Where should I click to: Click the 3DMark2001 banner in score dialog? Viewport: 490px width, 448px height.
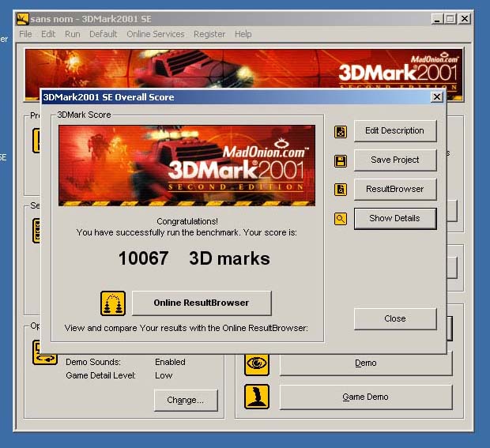click(x=187, y=166)
